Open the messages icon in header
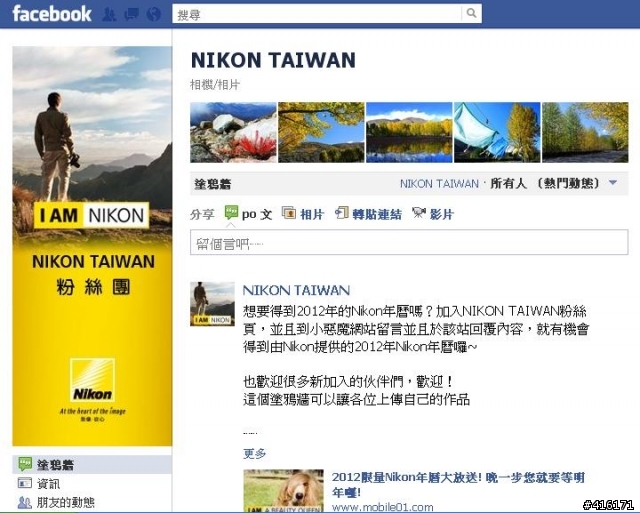 click(131, 14)
